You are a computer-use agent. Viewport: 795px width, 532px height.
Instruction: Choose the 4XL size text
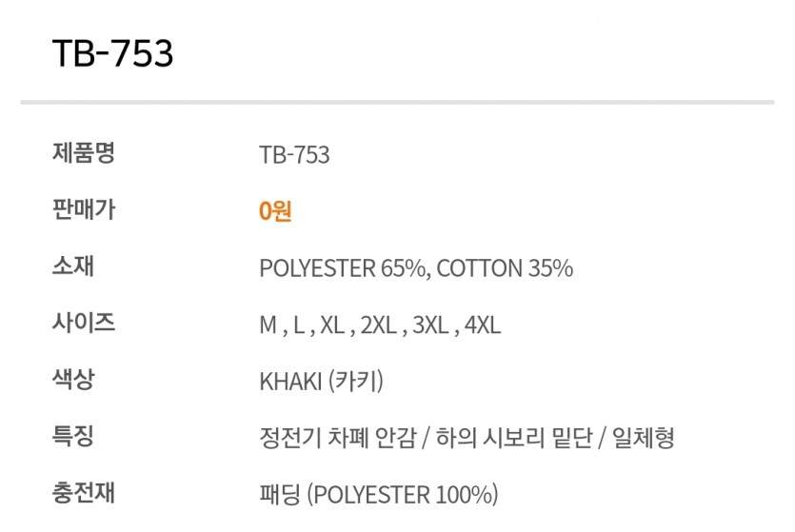pyautogui.click(x=483, y=325)
